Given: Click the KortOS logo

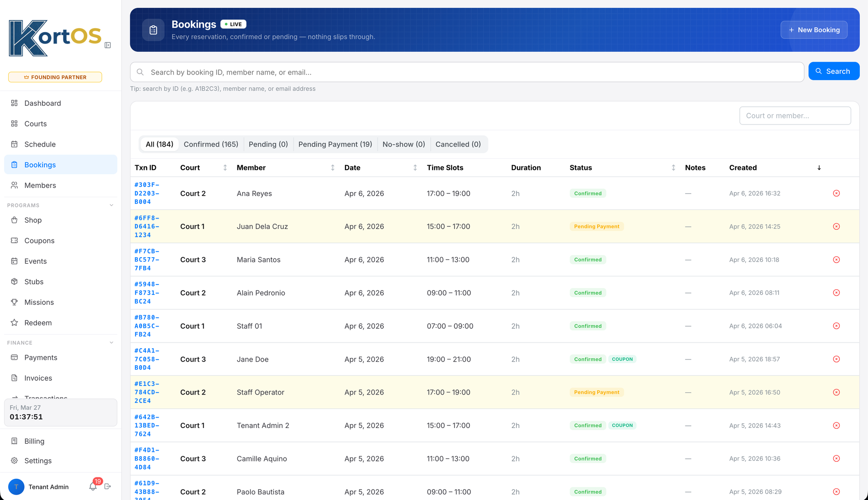Looking at the screenshot, I should (55, 38).
